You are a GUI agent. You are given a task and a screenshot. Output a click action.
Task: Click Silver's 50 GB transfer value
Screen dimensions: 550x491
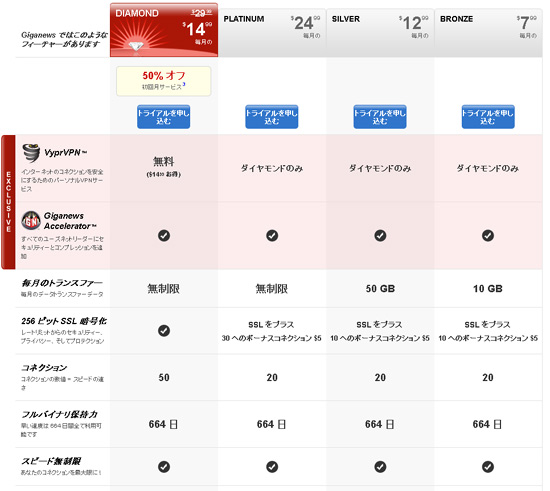(x=380, y=289)
